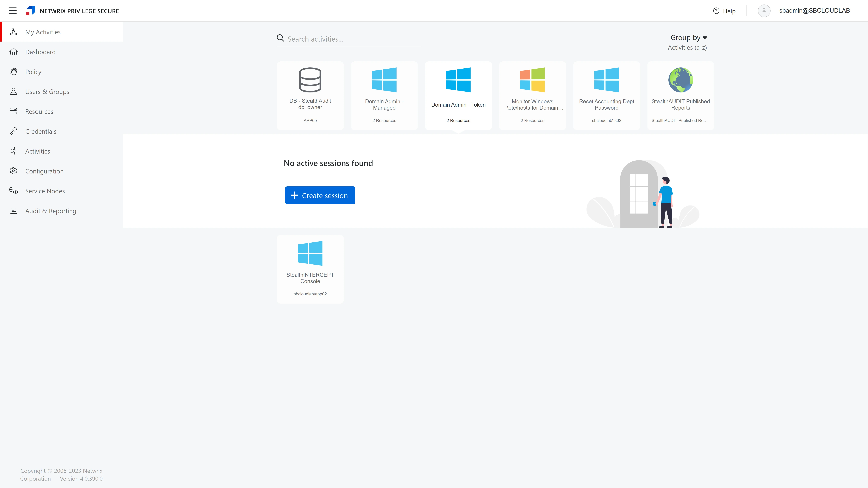Click colored Windows icon of Monitor Windows hosts
This screenshot has height=488, width=868.
[x=532, y=80]
